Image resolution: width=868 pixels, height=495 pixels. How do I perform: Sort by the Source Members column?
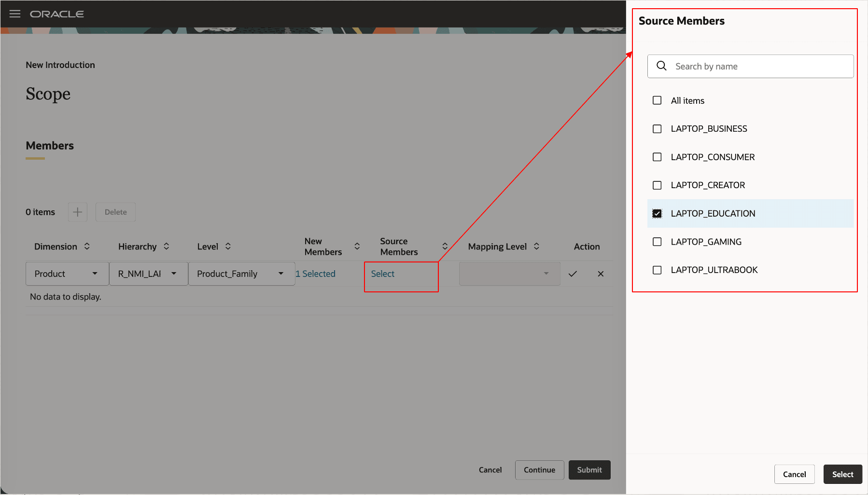[445, 246]
